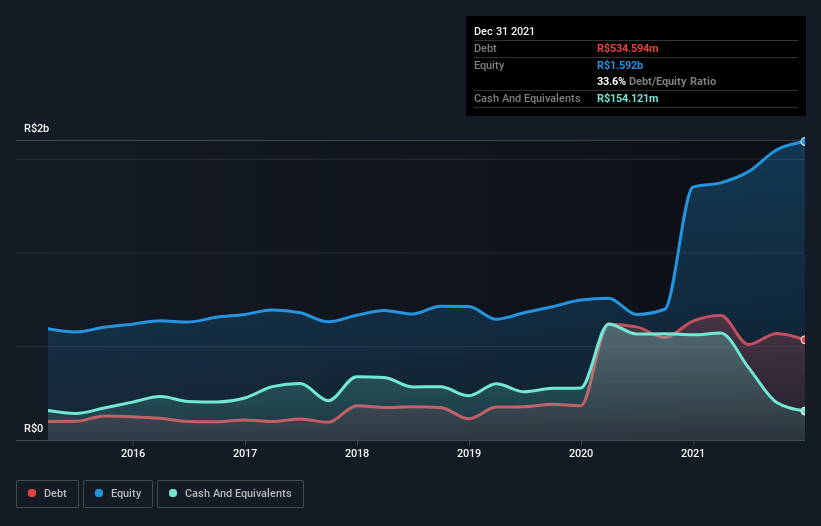Toggle the Debt series legend button
This screenshot has height=526, width=821.
[48, 494]
